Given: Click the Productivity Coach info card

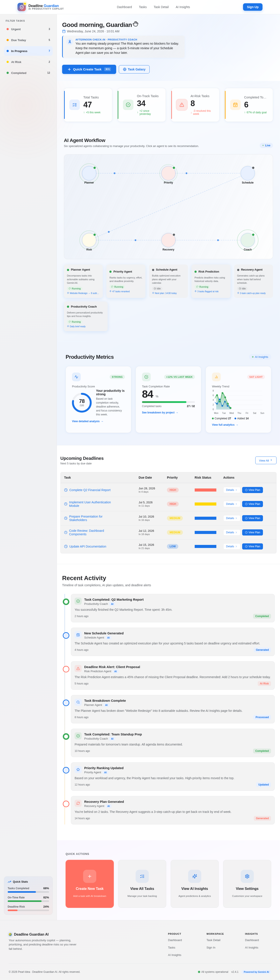Looking at the screenshot, I should point(86,316).
